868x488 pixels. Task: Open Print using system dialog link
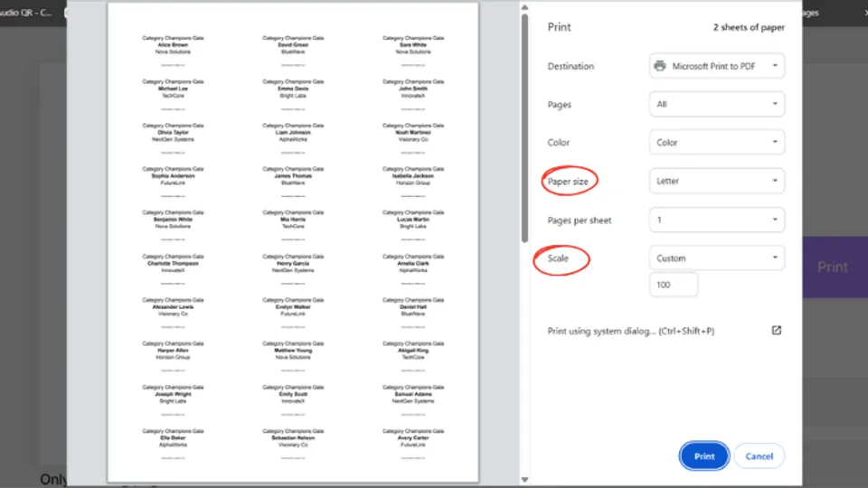[630, 331]
